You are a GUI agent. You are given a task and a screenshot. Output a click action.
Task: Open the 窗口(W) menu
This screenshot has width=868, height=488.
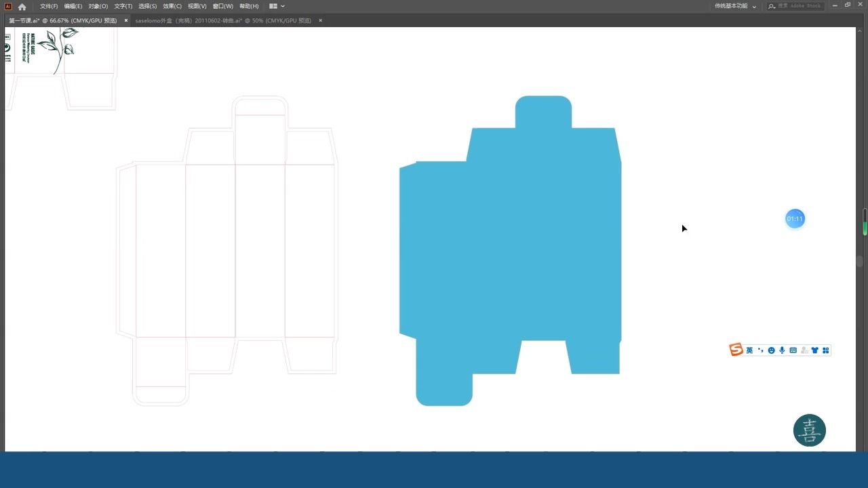[x=223, y=6]
